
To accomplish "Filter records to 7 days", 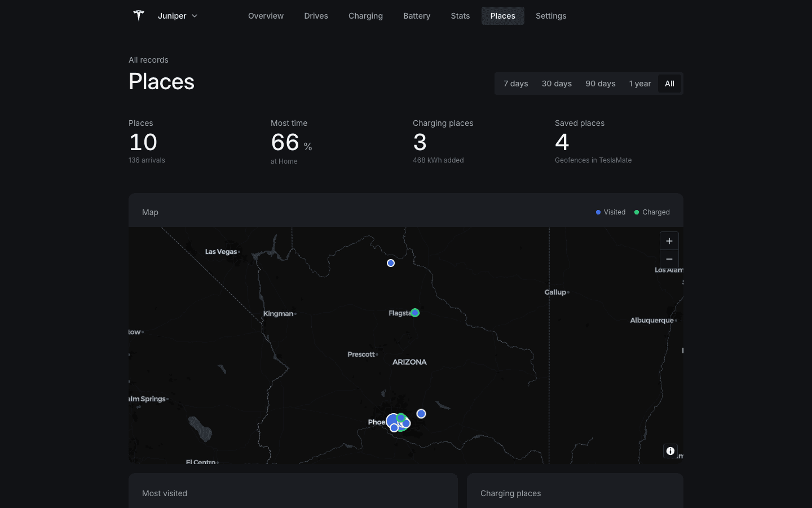I will tap(515, 84).
